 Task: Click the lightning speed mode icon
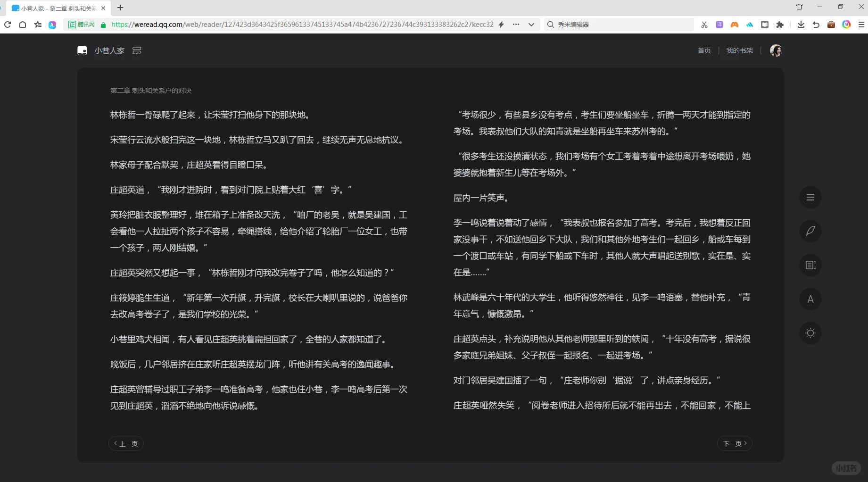501,25
